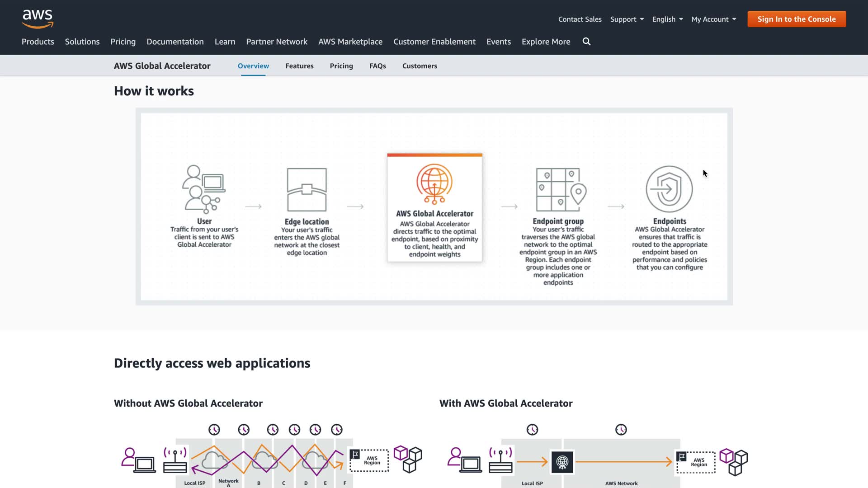Click the AWS Global Accelerator globe icon

click(434, 184)
